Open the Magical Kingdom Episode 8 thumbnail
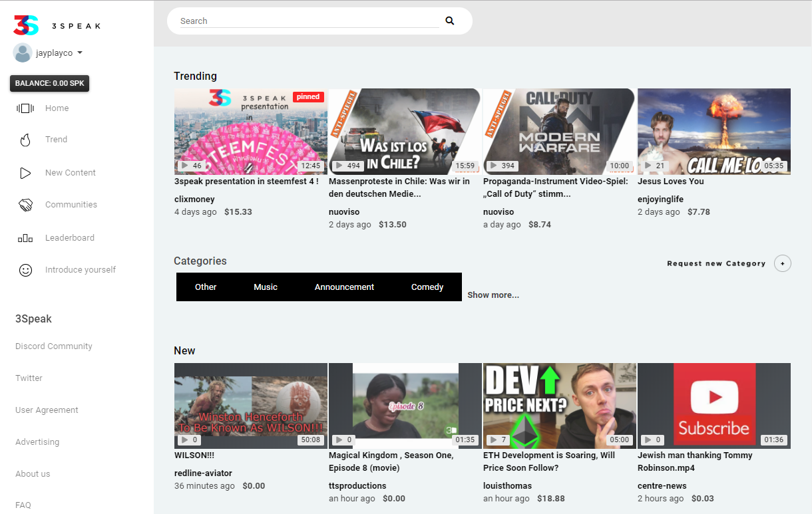Image resolution: width=812 pixels, height=514 pixels. [405, 406]
